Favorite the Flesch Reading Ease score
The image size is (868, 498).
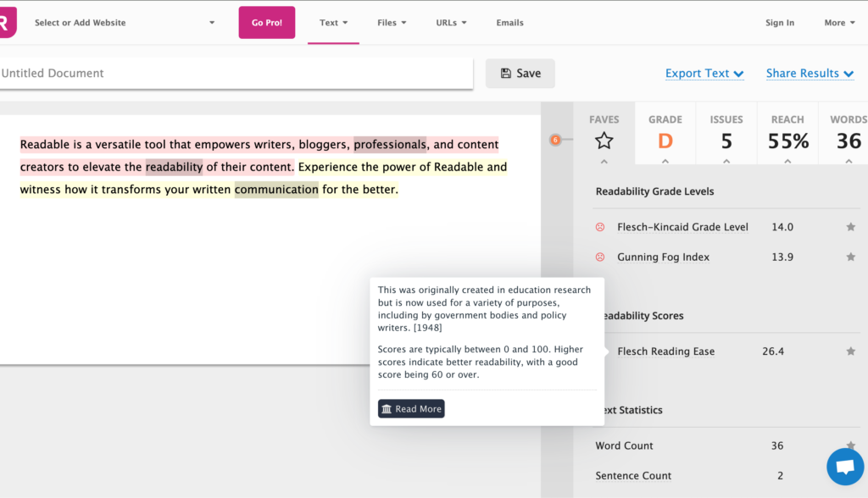[x=851, y=351]
